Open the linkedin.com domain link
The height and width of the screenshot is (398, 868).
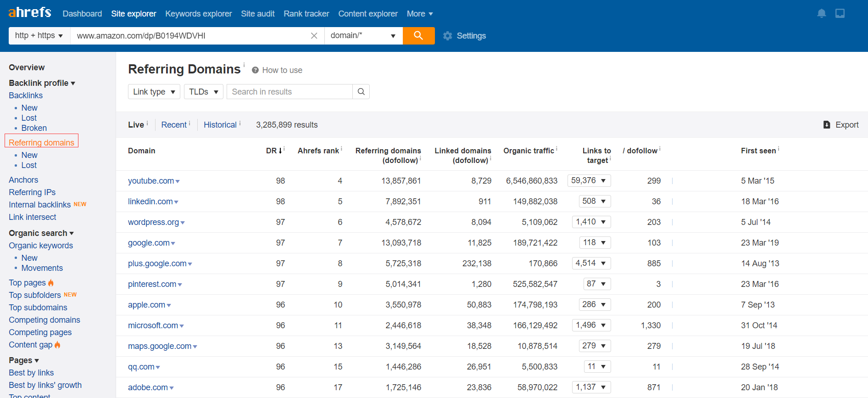point(150,202)
